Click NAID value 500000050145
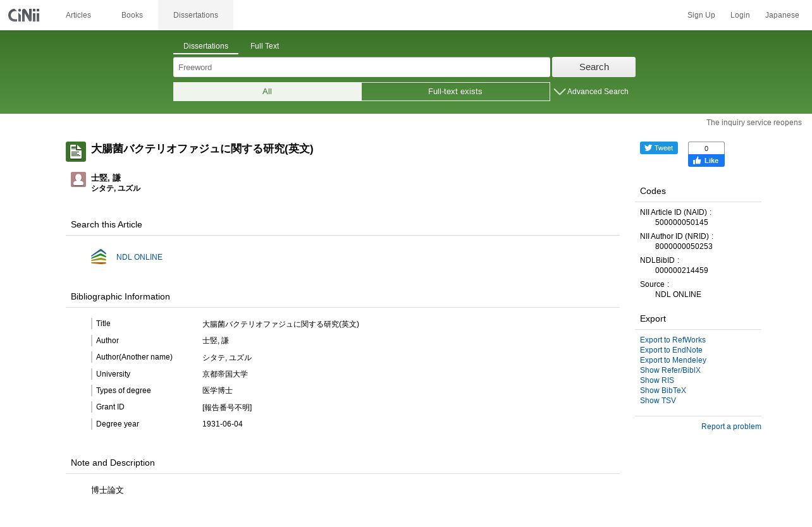 (682, 222)
